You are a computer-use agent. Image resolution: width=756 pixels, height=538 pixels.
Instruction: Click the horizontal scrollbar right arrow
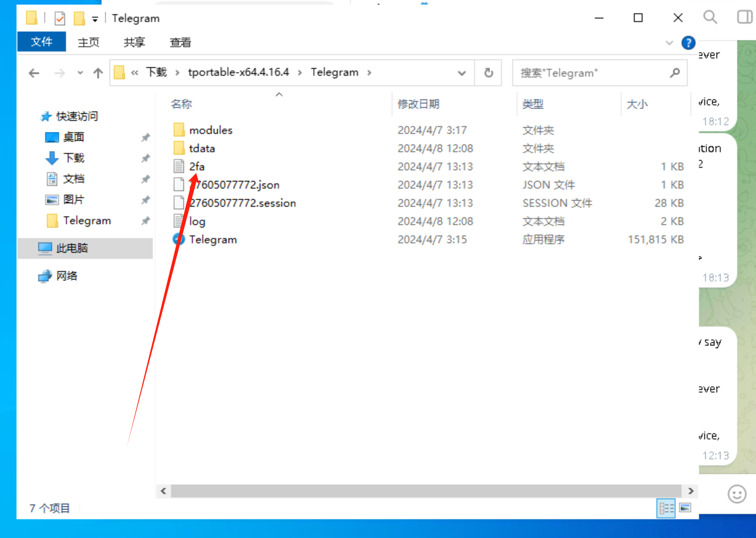tap(691, 491)
